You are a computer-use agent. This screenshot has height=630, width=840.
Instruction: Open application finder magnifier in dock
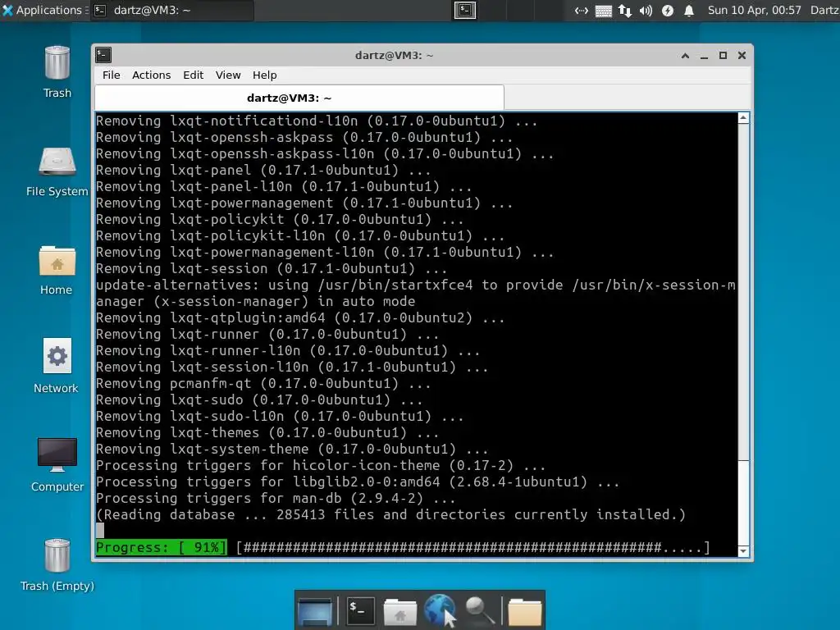(479, 610)
